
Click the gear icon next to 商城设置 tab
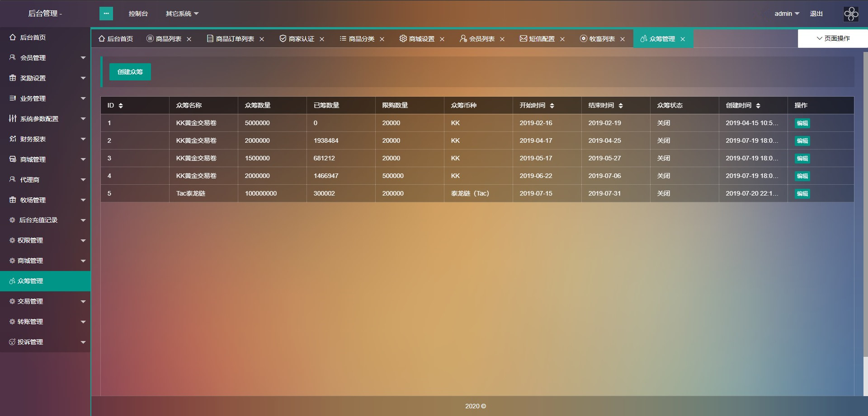[403, 39]
